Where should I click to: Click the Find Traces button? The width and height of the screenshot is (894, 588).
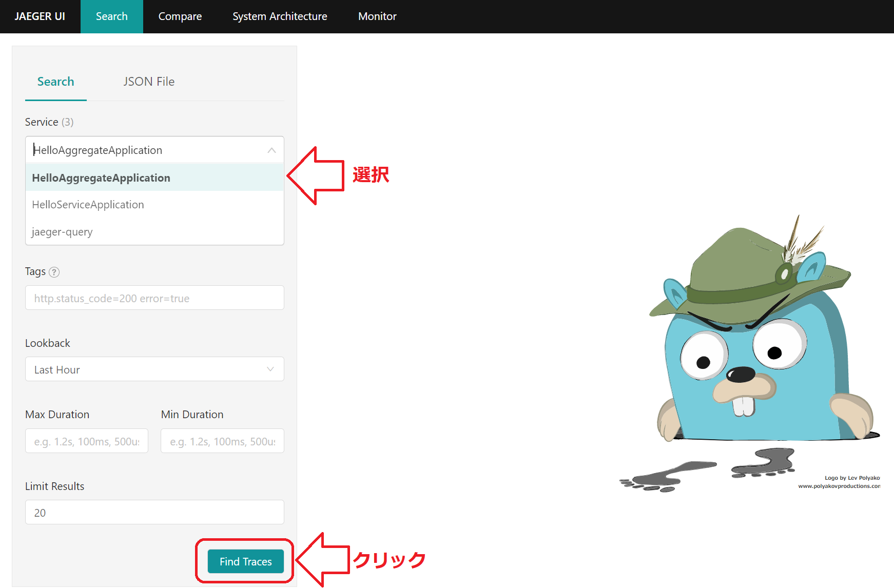(x=245, y=561)
